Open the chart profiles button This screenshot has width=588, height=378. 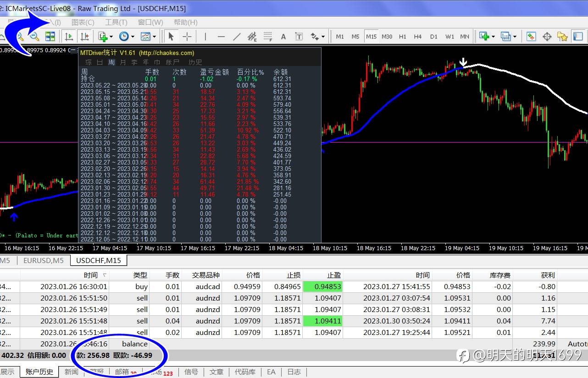pyautogui.click(x=505, y=37)
